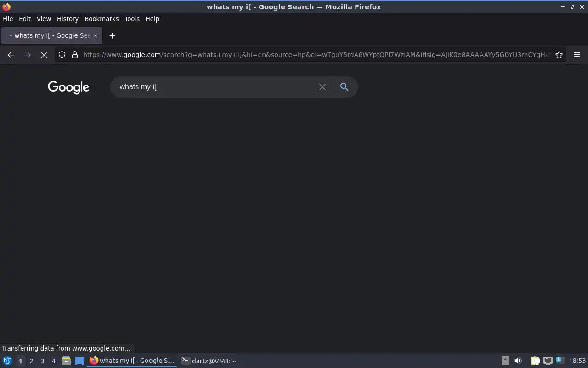The width and height of the screenshot is (588, 368).
Task: Click the Google magnifier search button
Action: click(x=344, y=86)
